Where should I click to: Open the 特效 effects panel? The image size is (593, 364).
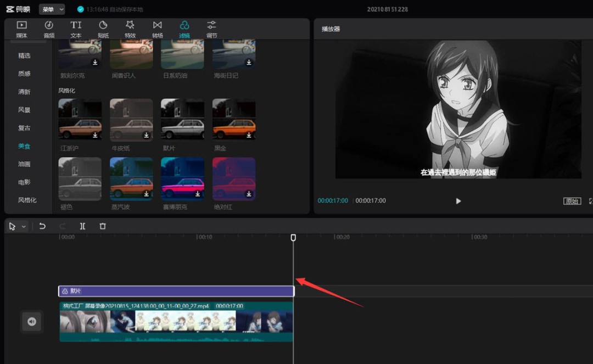click(x=130, y=29)
